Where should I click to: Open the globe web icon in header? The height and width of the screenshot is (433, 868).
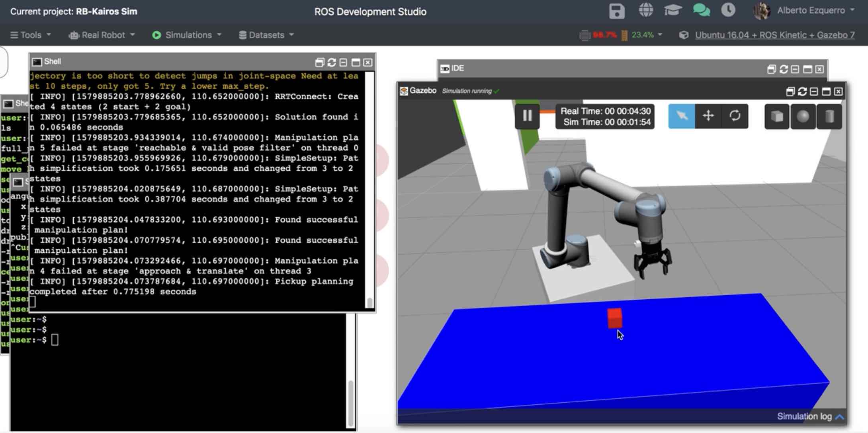(646, 10)
